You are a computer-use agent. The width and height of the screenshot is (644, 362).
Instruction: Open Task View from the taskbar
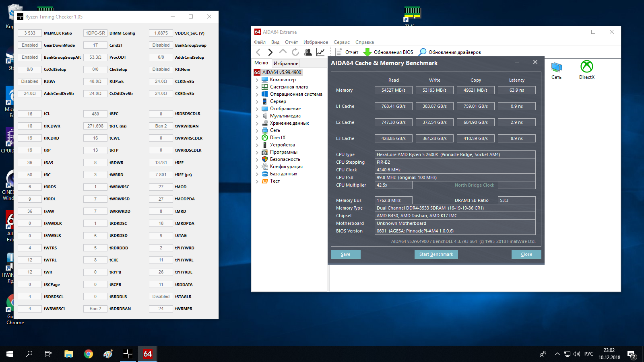pyautogui.click(x=48, y=354)
